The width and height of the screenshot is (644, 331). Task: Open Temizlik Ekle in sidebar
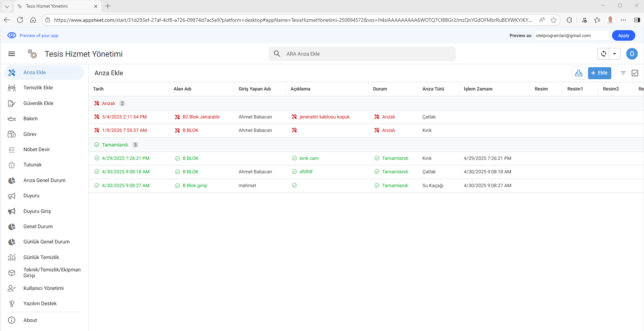(38, 88)
